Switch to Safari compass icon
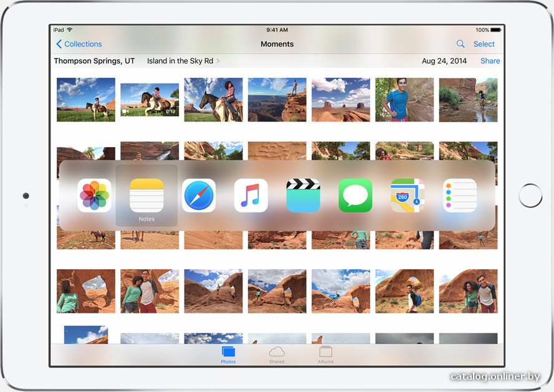 point(199,196)
